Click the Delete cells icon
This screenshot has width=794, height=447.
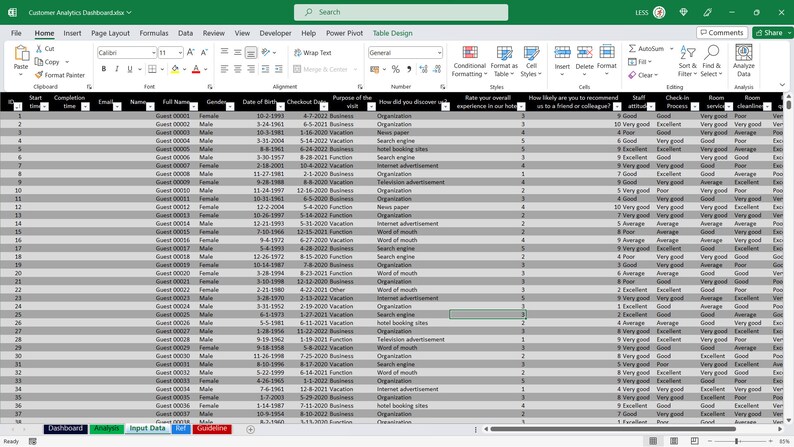coord(584,52)
